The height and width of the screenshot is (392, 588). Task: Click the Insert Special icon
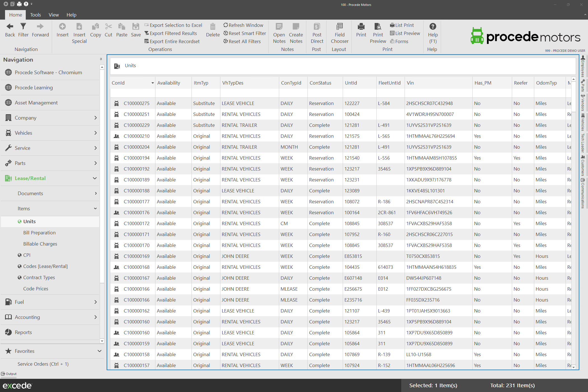pyautogui.click(x=79, y=27)
